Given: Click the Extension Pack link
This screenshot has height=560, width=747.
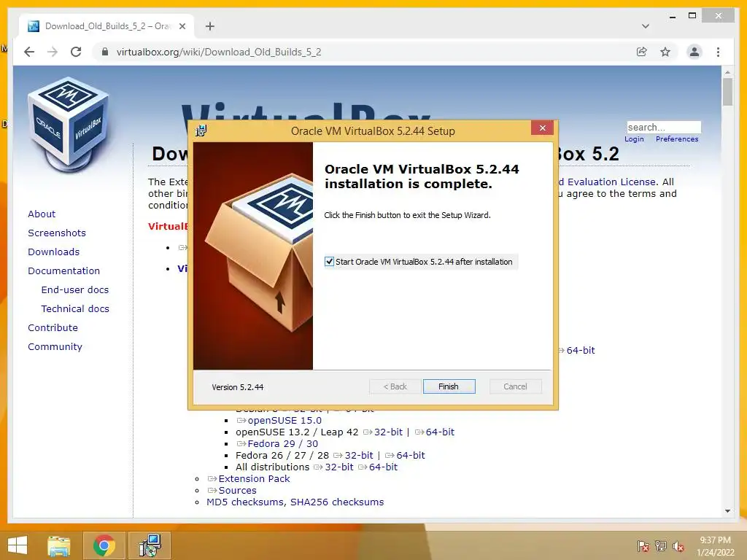Looking at the screenshot, I should (254, 478).
